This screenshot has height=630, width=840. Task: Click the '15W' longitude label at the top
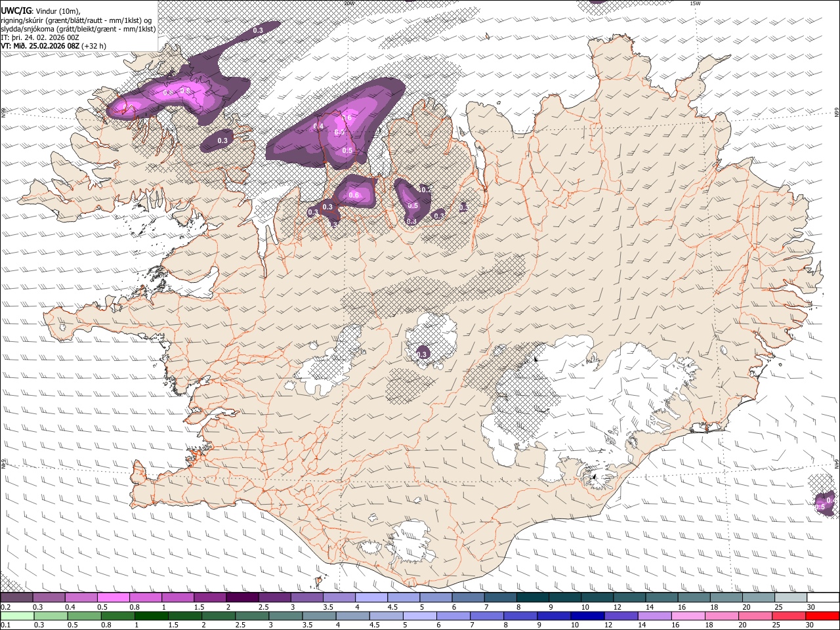695,3
